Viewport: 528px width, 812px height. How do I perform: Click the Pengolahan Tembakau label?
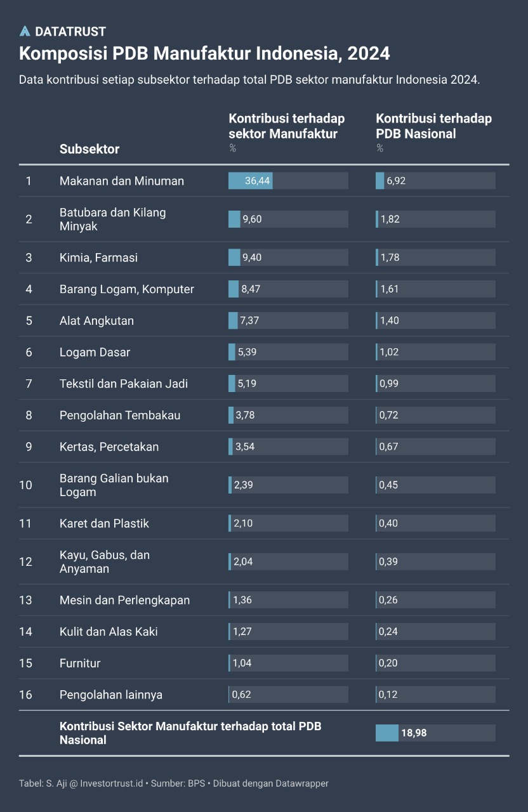coord(120,416)
